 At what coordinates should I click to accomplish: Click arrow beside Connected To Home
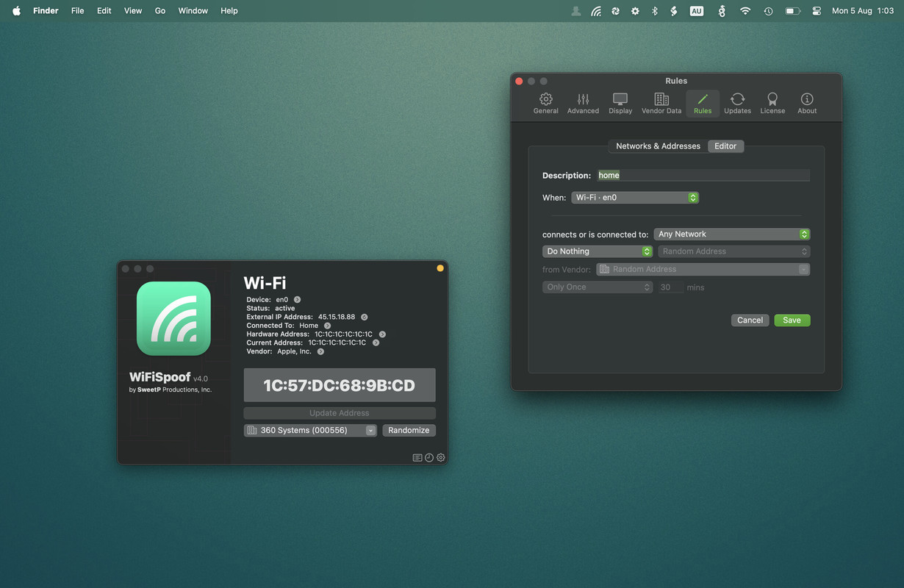coord(327,326)
